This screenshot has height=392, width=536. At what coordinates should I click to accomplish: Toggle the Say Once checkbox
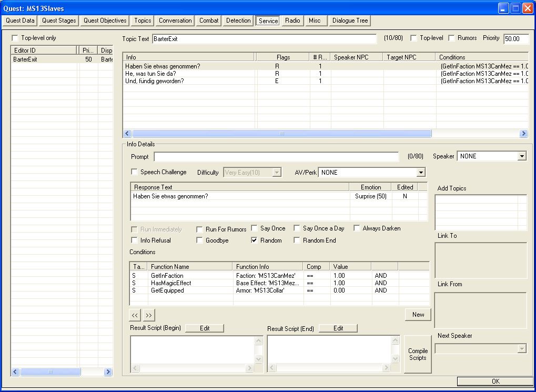[x=255, y=228]
